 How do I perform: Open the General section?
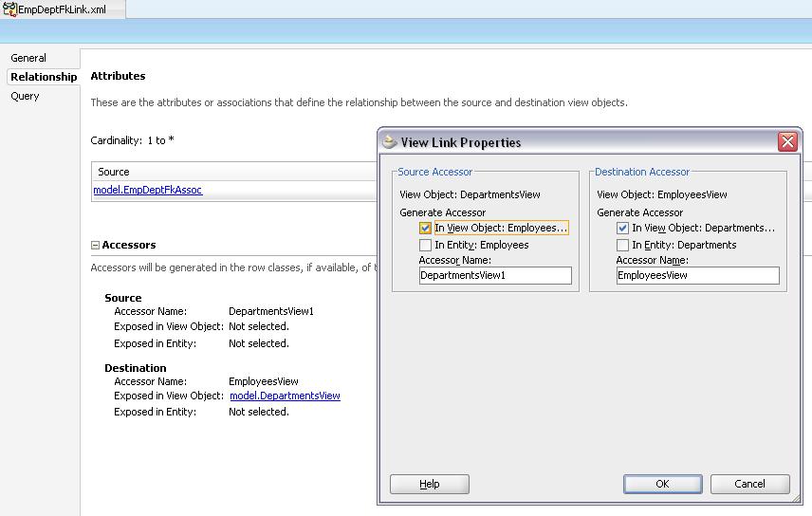[x=28, y=58]
